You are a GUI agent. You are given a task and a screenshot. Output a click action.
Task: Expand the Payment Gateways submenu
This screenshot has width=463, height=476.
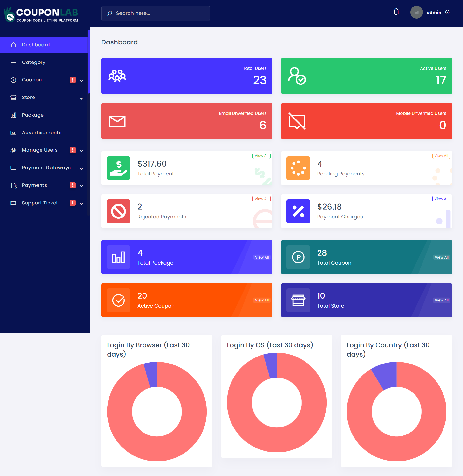click(x=82, y=168)
